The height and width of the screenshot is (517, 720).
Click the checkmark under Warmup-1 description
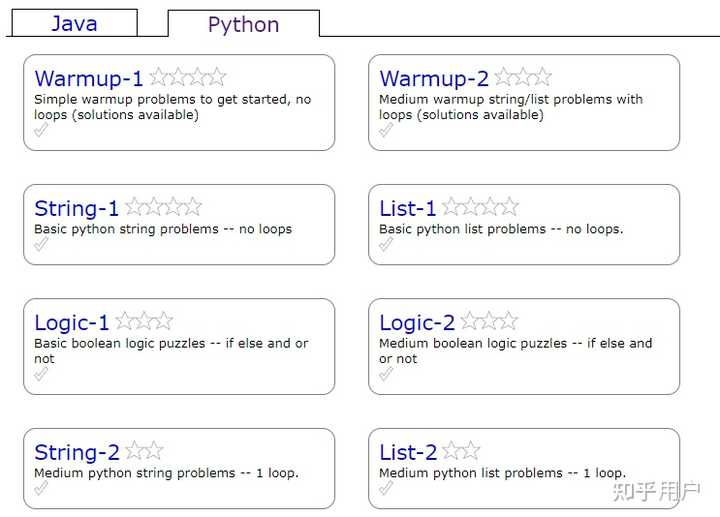(x=41, y=131)
